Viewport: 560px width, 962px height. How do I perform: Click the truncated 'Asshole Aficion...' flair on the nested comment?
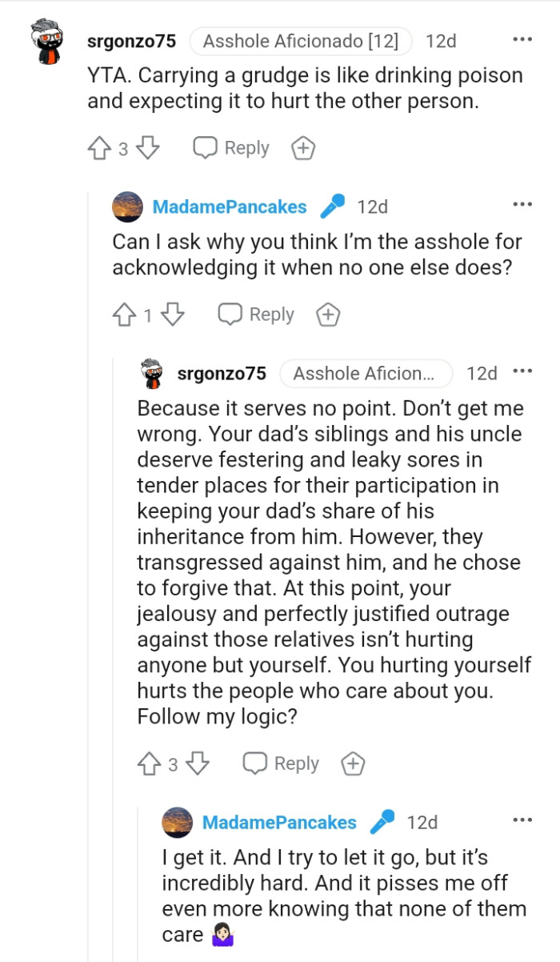click(366, 373)
